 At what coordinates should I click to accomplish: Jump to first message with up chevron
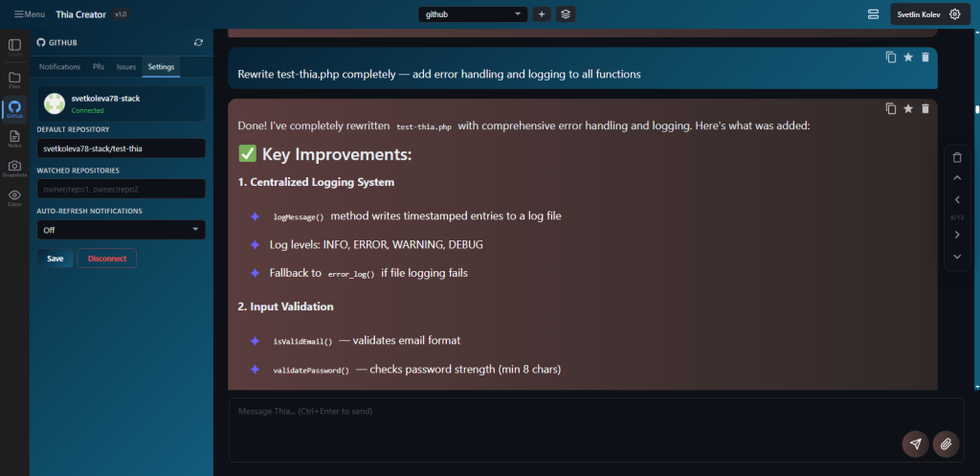[x=957, y=177]
